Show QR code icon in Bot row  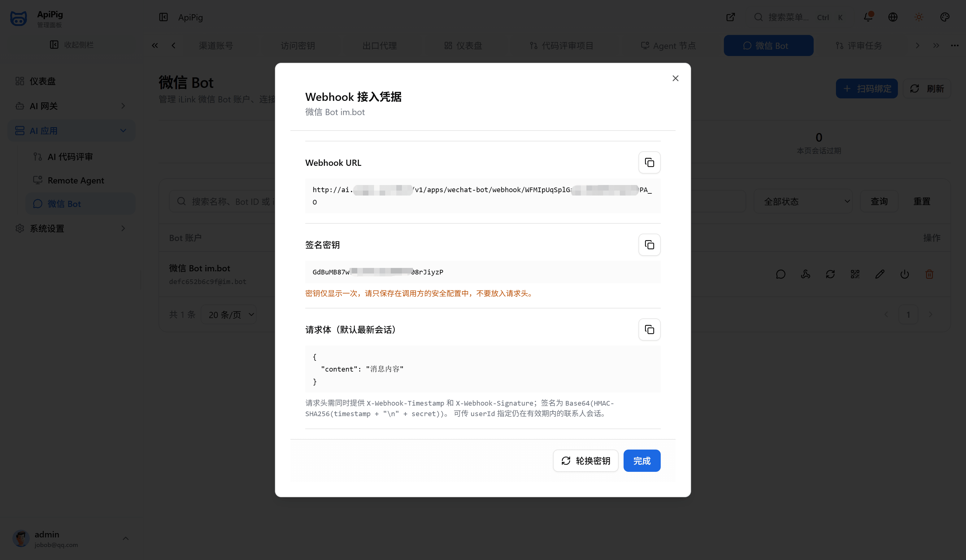(x=855, y=274)
